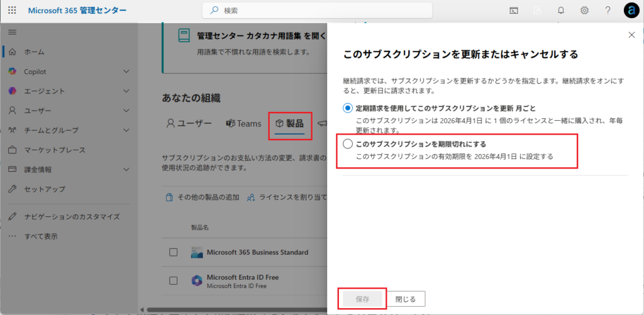Close the subscription panel with X
644x315 pixels.
631,35
